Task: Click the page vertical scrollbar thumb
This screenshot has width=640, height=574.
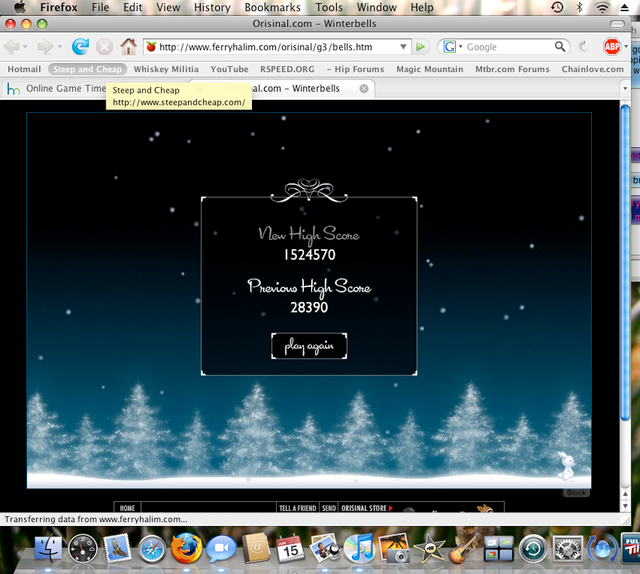Action: click(625, 262)
